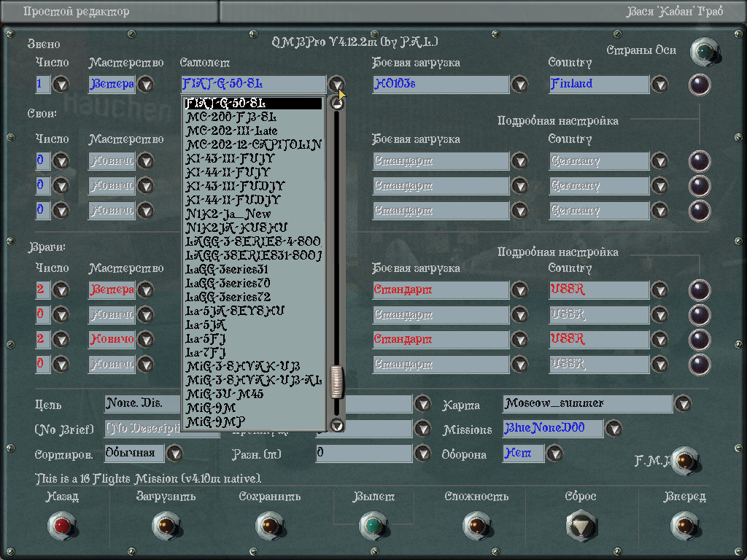Start flight with green Вылет button
This screenshot has height=560, width=747.
coord(374,526)
